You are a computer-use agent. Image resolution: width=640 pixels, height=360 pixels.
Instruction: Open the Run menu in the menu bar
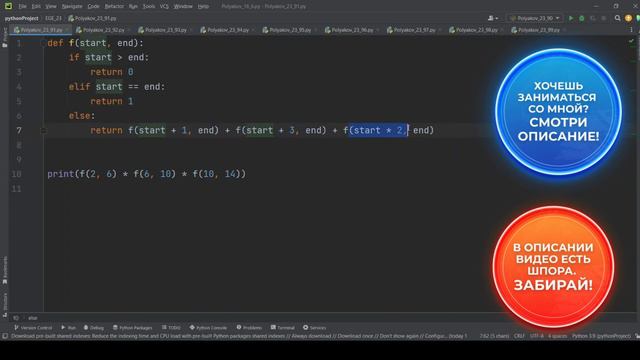coord(133,7)
